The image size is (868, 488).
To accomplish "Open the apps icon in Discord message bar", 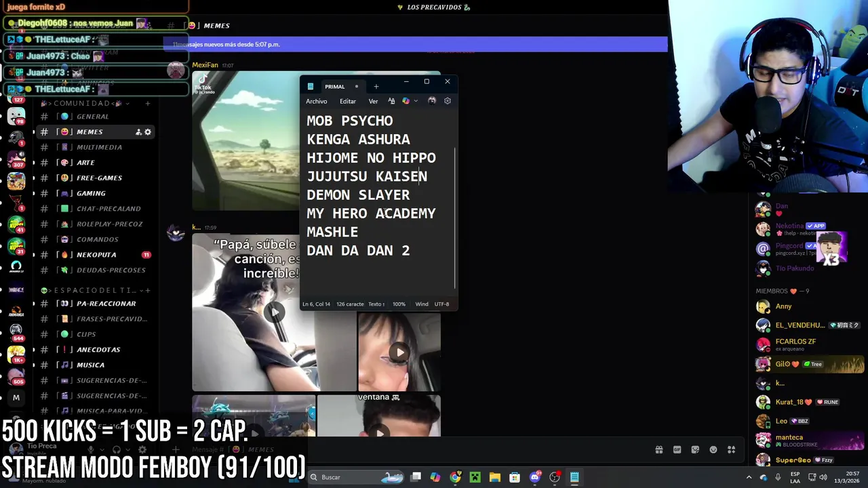I will [732, 449].
